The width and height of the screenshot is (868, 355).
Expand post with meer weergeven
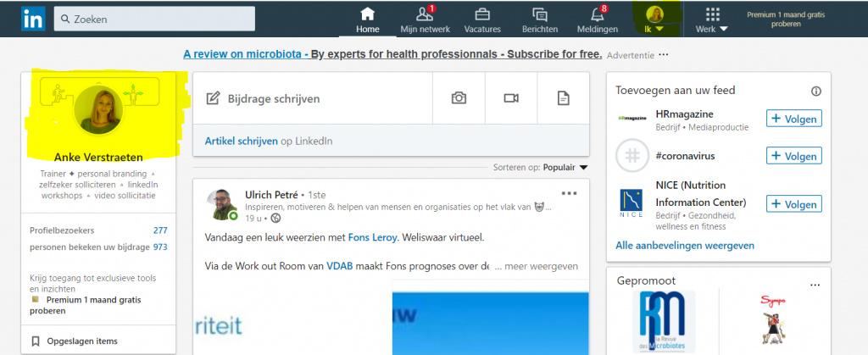click(537, 267)
